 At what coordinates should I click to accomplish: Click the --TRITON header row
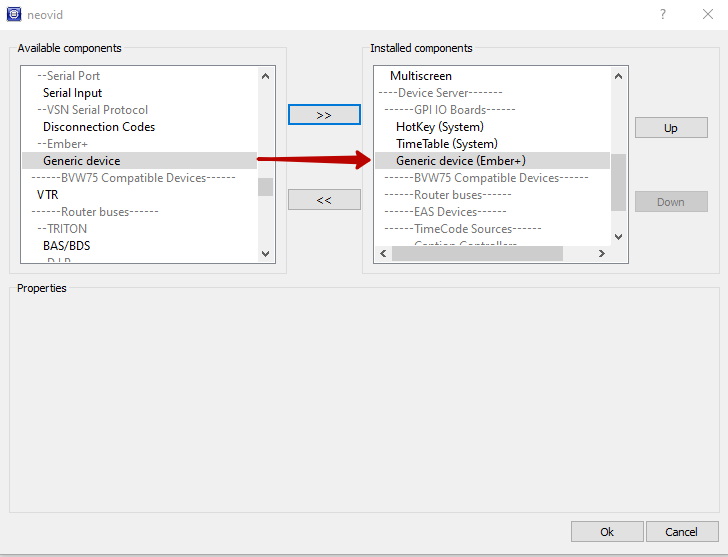coord(139,228)
